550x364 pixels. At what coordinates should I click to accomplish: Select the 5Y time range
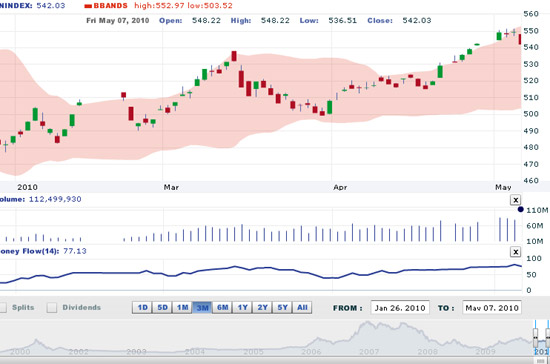[x=282, y=308]
